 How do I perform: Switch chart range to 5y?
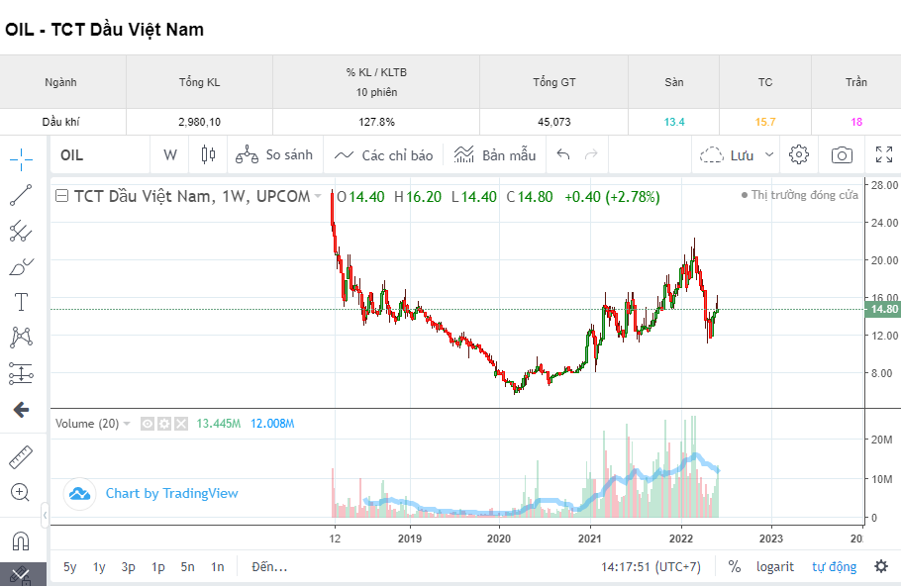click(69, 566)
